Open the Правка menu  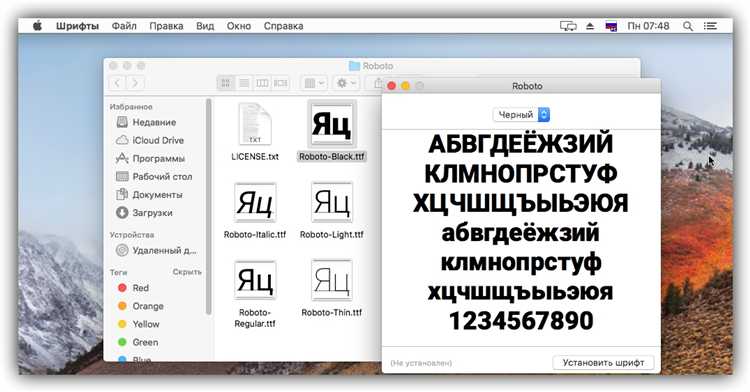point(166,26)
